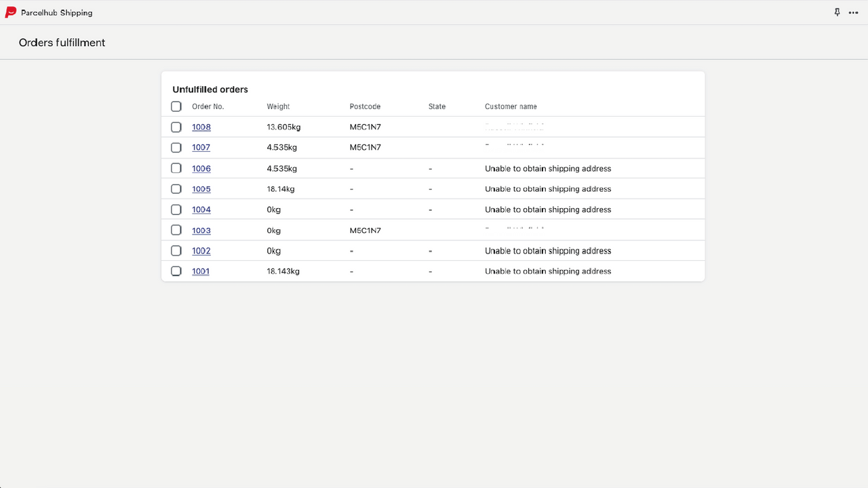Open order 1003 link
Image resolution: width=868 pixels, height=488 pixels.
click(x=201, y=230)
